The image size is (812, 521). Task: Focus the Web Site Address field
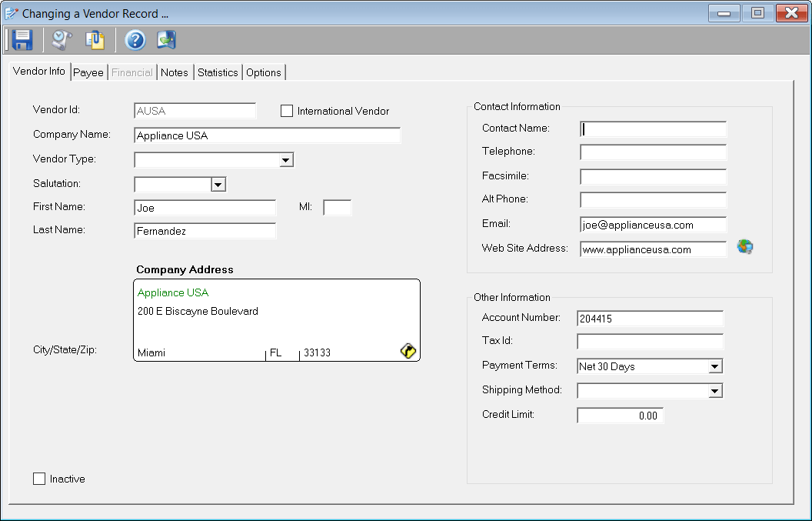[653, 249]
